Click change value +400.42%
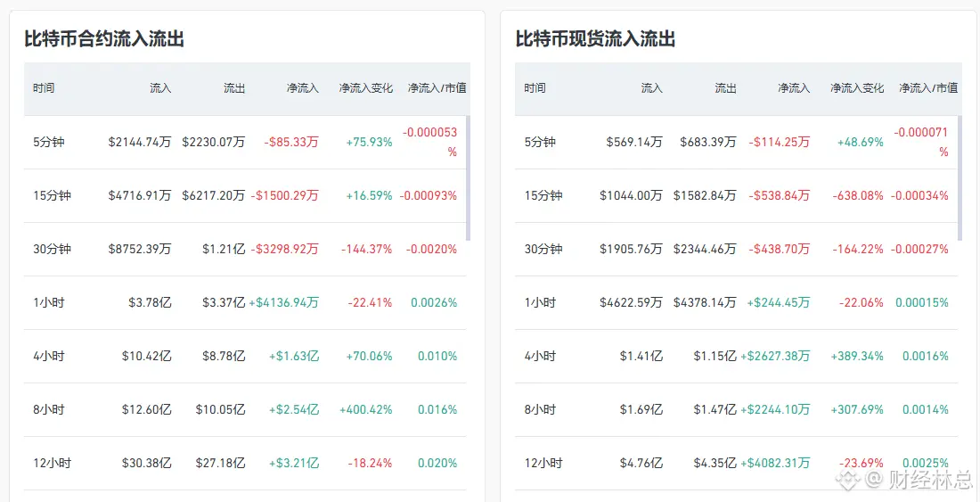Viewport: 980px width, 502px height. [x=366, y=411]
